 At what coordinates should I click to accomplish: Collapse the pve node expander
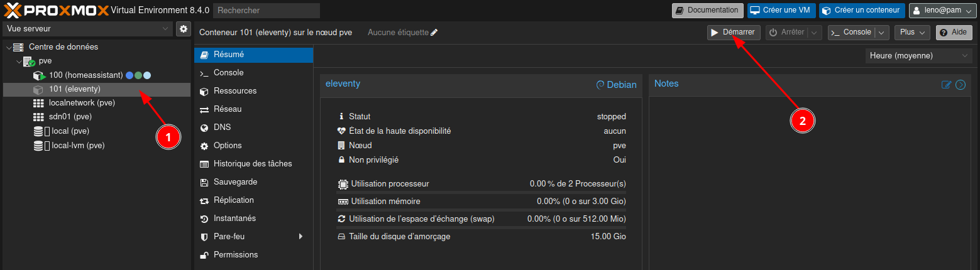coord(18,62)
